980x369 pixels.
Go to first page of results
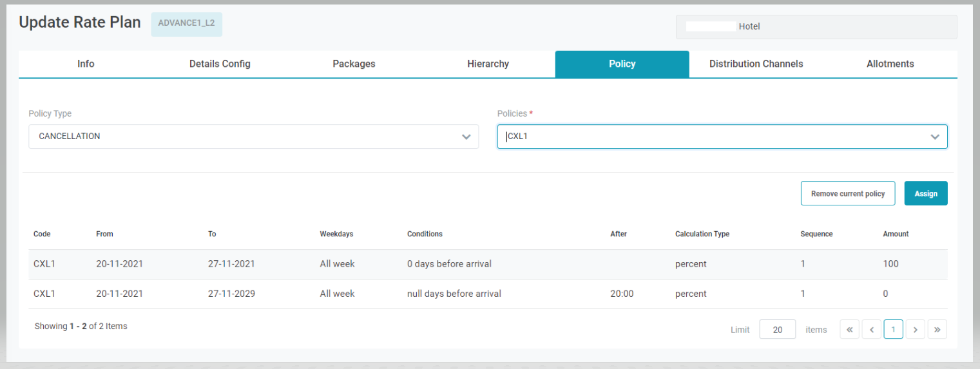pyautogui.click(x=849, y=330)
